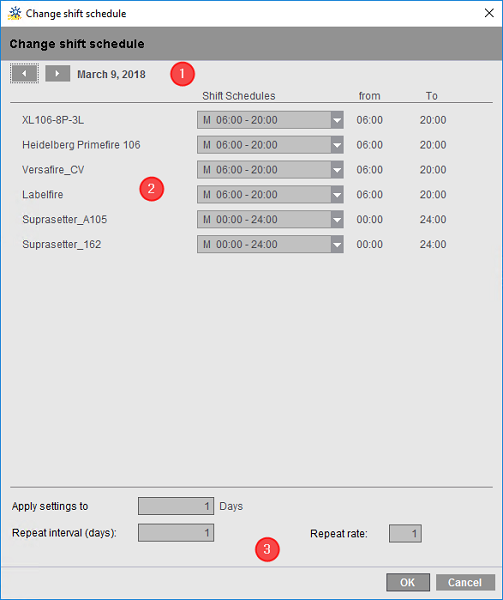Open shift schedule dropdown for Suprasetter_162
The width and height of the screenshot is (503, 600).
270,245
